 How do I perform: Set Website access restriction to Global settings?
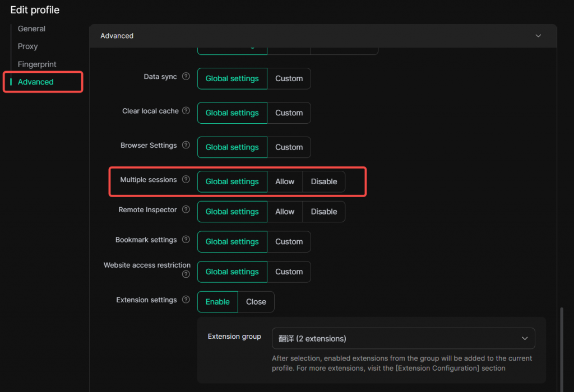click(232, 272)
